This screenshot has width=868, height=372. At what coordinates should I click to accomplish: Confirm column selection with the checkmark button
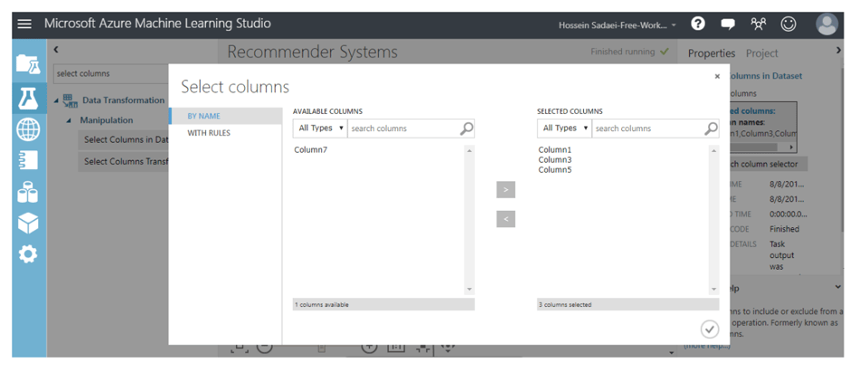tap(709, 329)
